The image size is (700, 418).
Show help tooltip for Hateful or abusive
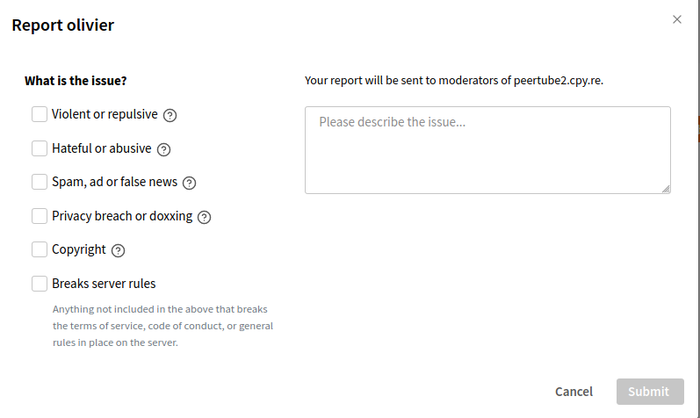tap(164, 149)
